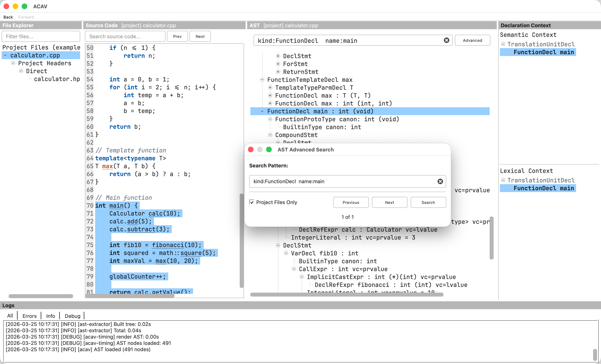Switch to the Debug log tab
This screenshot has height=364, width=601.
[72, 316]
